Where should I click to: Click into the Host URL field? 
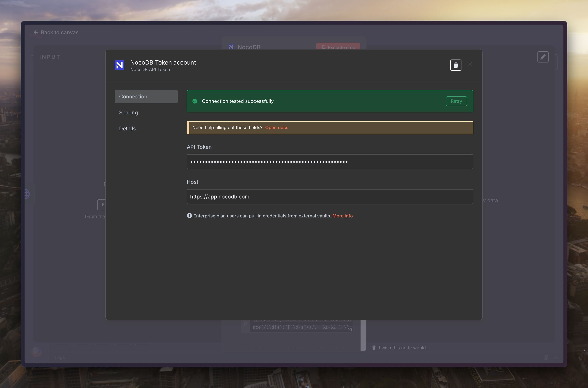tap(330, 196)
